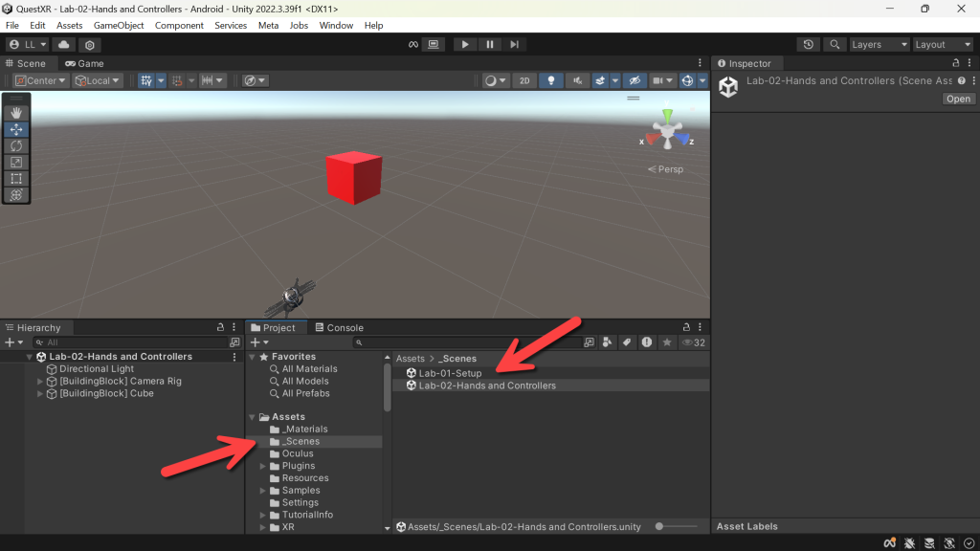Toggle scene audio mute
Screen dimensions: 980x551
[577, 80]
